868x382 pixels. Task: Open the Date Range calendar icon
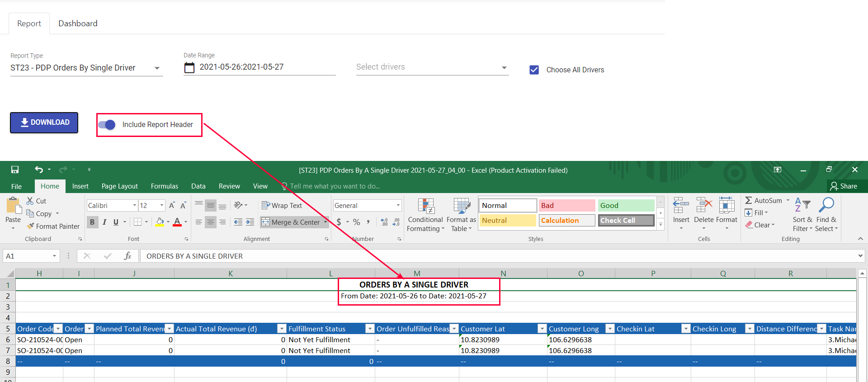[189, 67]
